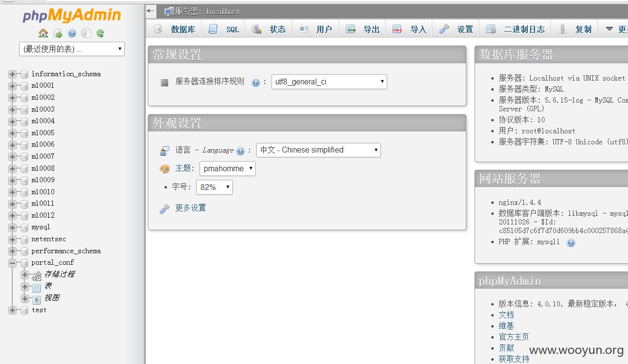Click the 视图 view icon under portal_conf
628x364 pixels.
36,300
